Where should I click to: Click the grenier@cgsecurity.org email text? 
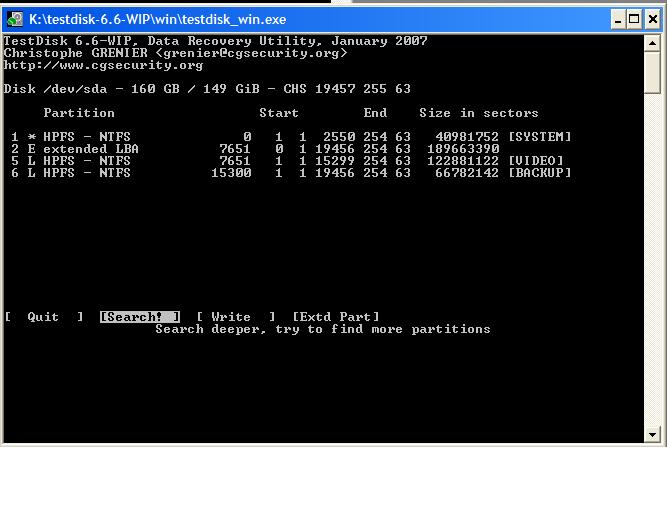tap(251, 53)
